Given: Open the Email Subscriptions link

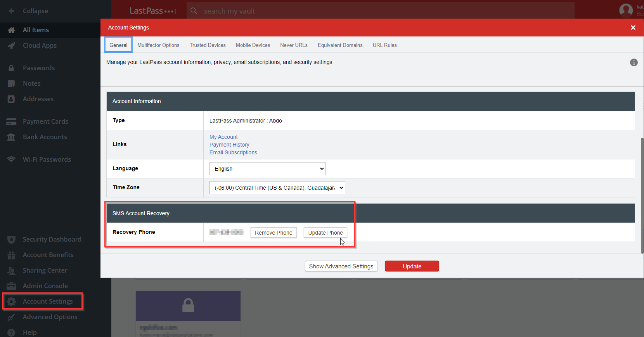Looking at the screenshot, I should point(233,152).
